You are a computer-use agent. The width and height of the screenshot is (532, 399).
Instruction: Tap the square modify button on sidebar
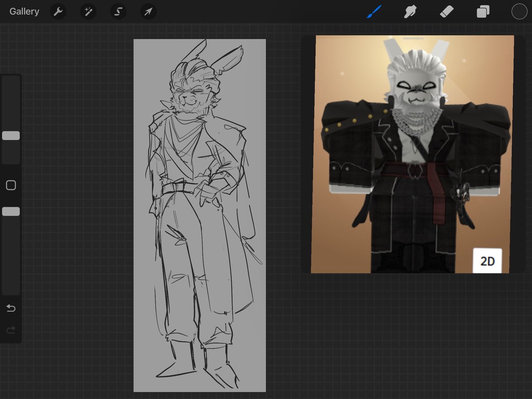11,185
